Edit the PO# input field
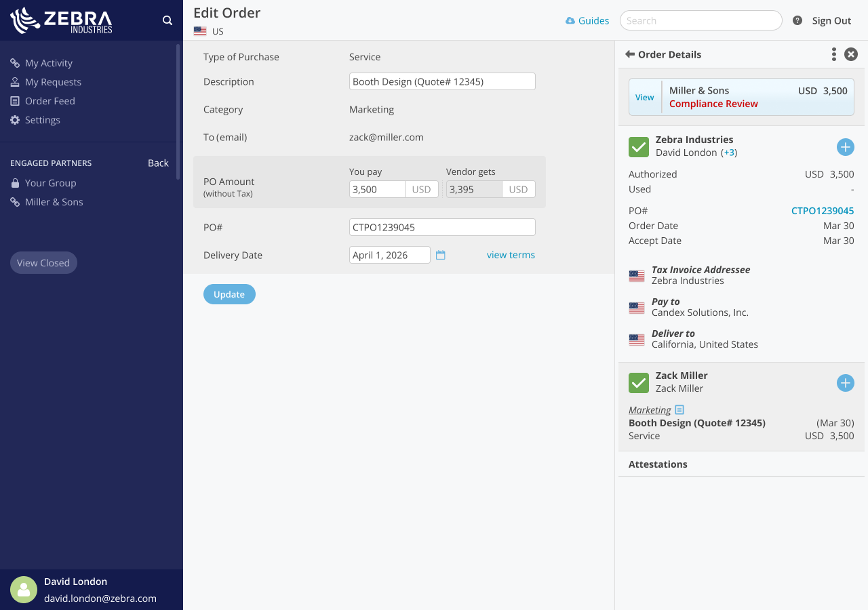Image resolution: width=868 pixels, height=610 pixels. pyautogui.click(x=442, y=227)
